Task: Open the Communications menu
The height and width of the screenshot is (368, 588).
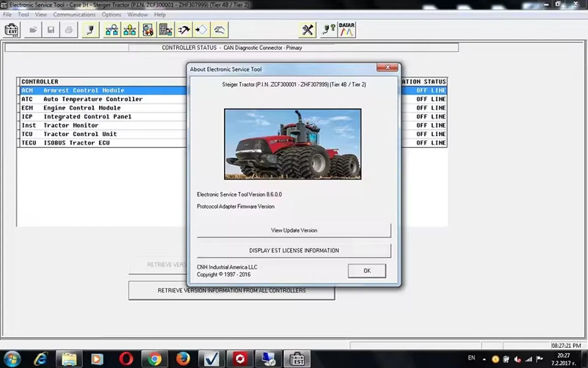Action: pos(74,15)
